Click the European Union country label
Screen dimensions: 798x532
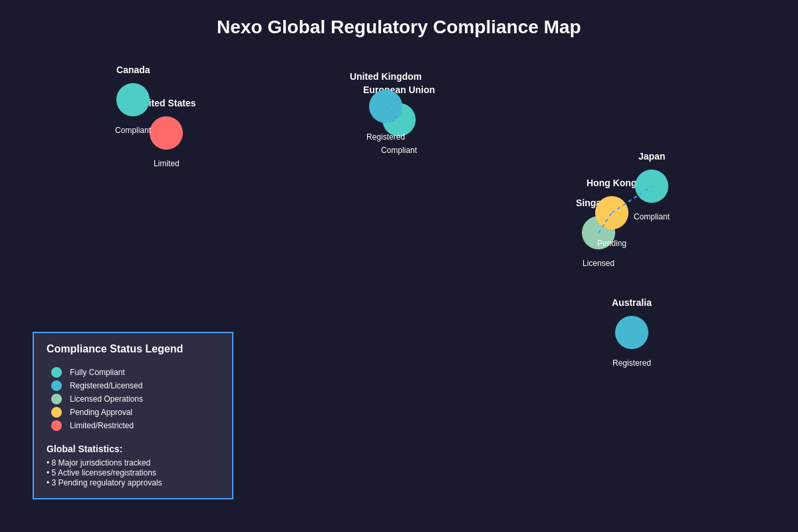coord(399,90)
